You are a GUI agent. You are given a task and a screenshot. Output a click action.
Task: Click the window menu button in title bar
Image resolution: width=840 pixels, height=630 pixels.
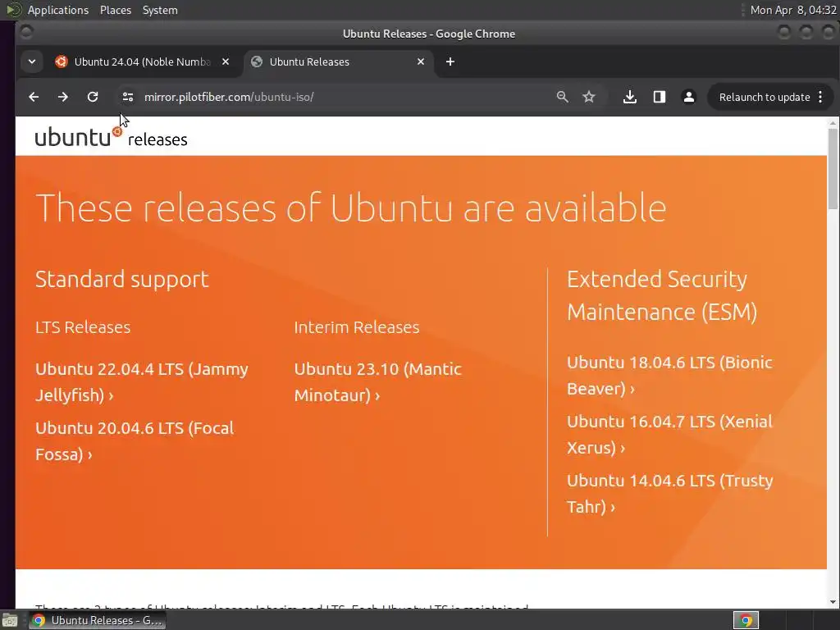(26, 33)
